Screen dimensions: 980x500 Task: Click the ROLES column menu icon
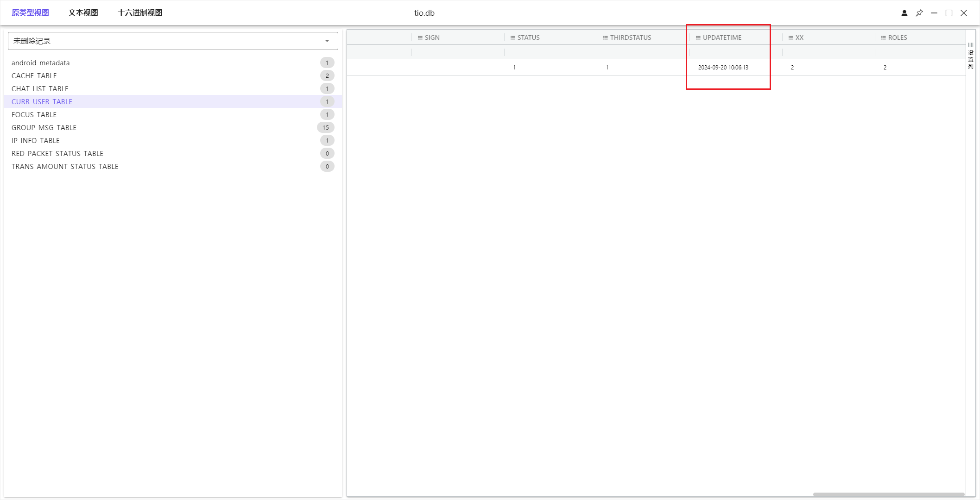(x=883, y=37)
